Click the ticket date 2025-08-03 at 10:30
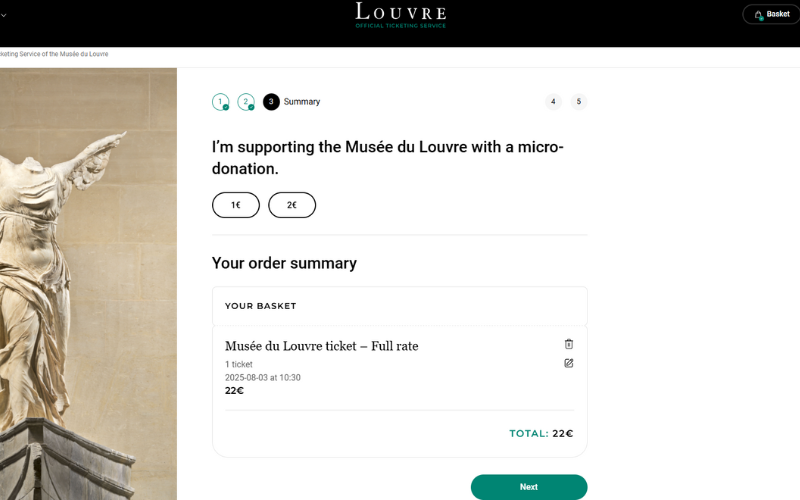The image size is (800, 500). click(x=263, y=378)
